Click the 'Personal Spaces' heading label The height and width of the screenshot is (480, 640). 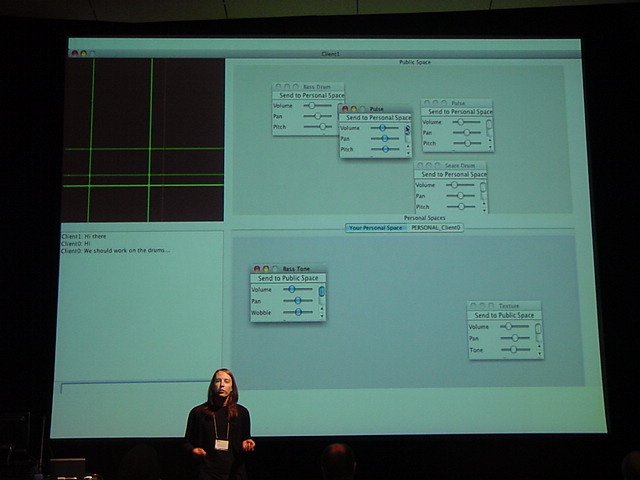click(x=424, y=218)
